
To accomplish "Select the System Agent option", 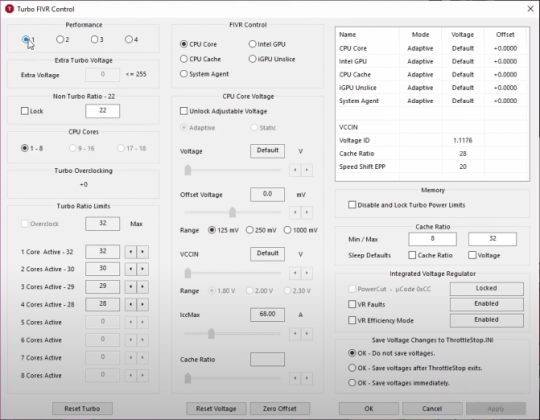I will pyautogui.click(x=184, y=74).
